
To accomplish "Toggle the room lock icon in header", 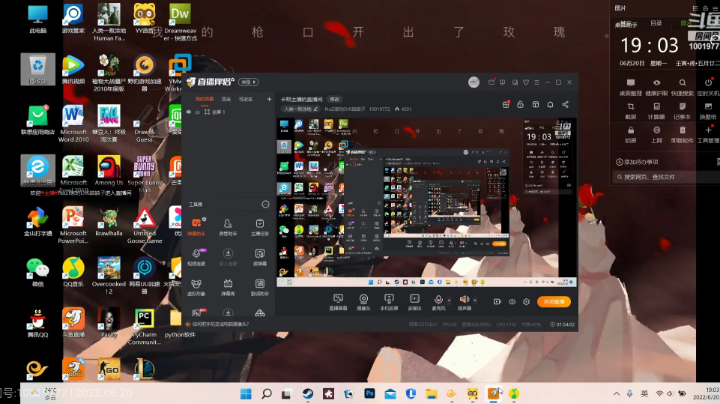I will click(520, 105).
